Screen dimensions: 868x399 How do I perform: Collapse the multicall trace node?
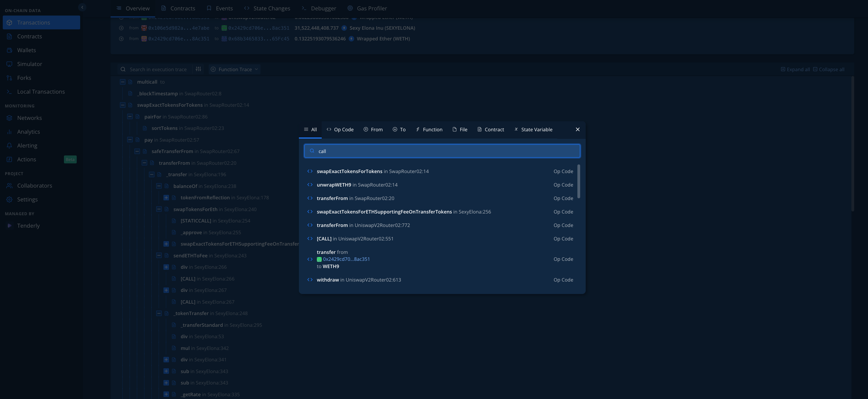[x=123, y=82]
